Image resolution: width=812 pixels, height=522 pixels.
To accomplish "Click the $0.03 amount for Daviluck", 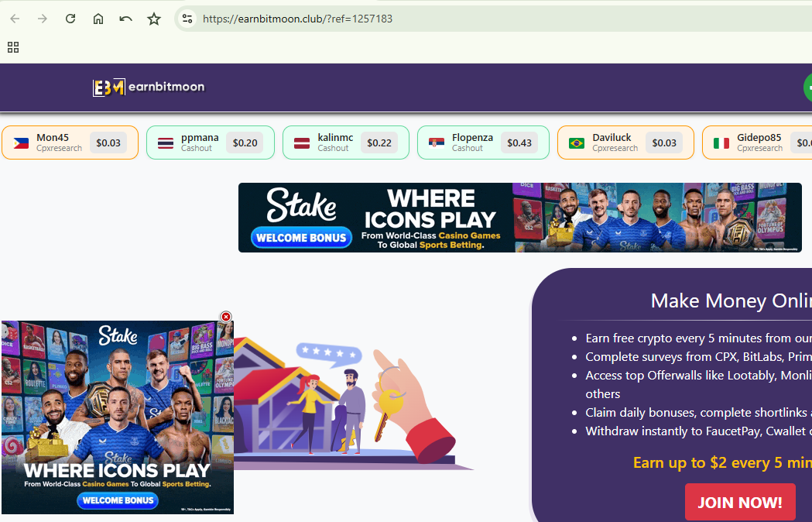I will point(664,143).
